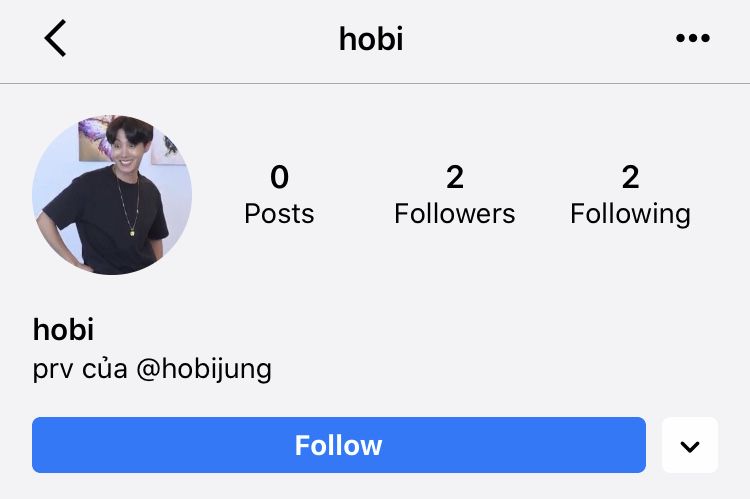Click the smiling face in the profile photo
Screen dimensions: 750x499
[x=126, y=154]
